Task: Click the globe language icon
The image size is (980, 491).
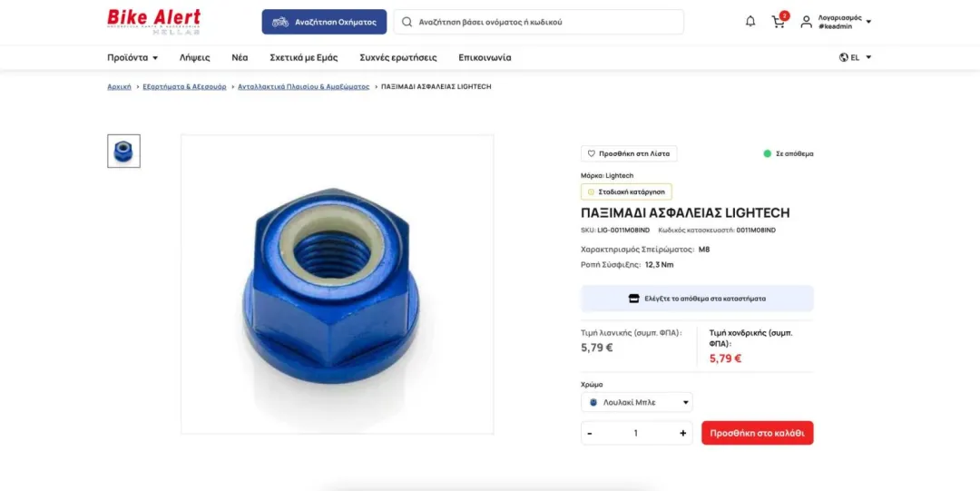Action: pos(844,57)
